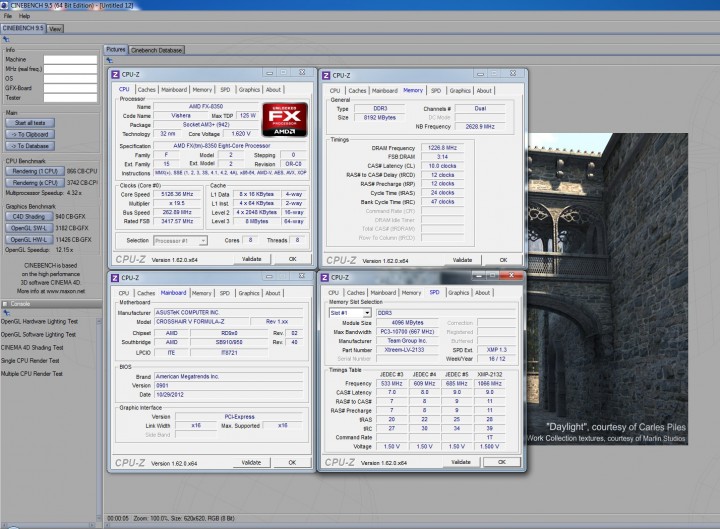Select Multiple CPU Render Test console entry
The width and height of the screenshot is (720, 529).
(x=32, y=374)
